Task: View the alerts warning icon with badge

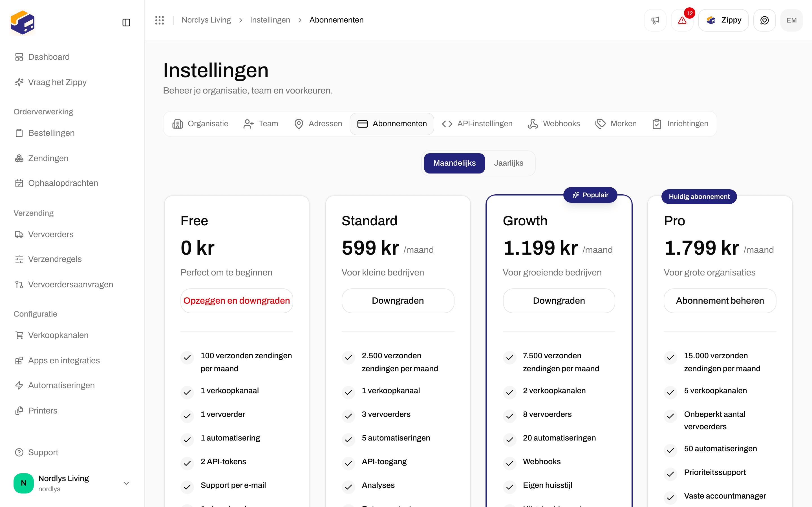Action: (x=682, y=20)
